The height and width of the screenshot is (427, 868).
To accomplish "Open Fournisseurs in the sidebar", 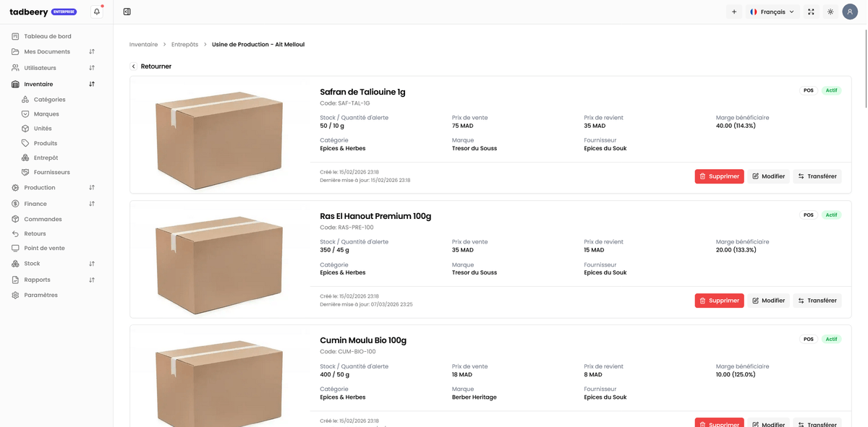I will point(51,173).
